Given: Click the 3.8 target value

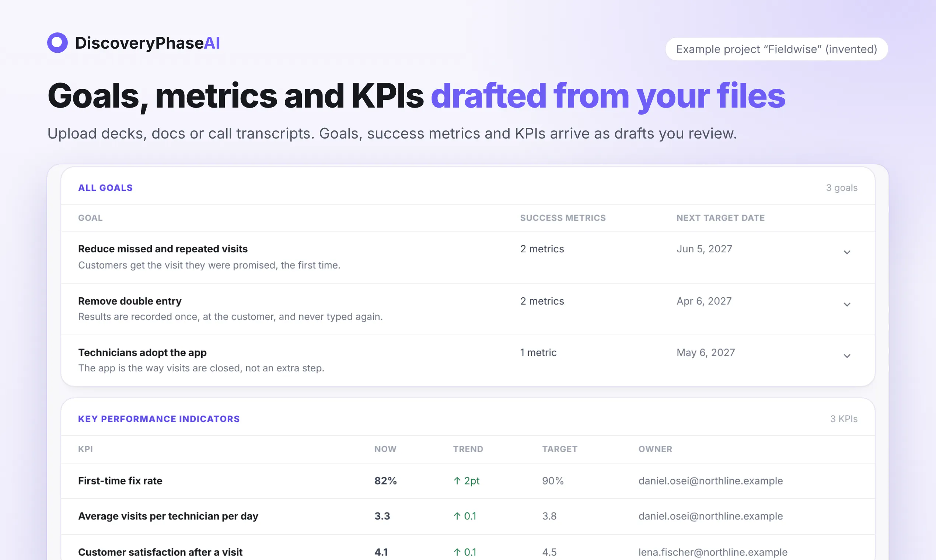Looking at the screenshot, I should 549,516.
